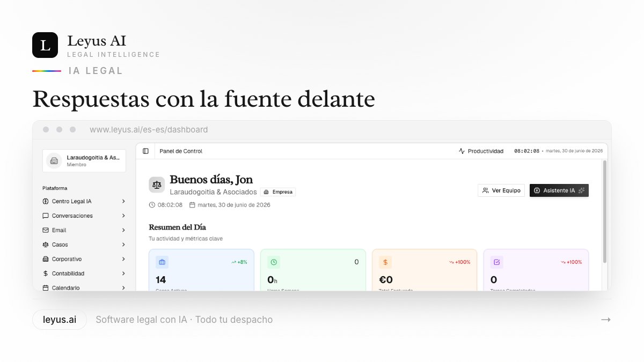
Task: Click the Conversaciones chat bubble icon
Action: 46,216
